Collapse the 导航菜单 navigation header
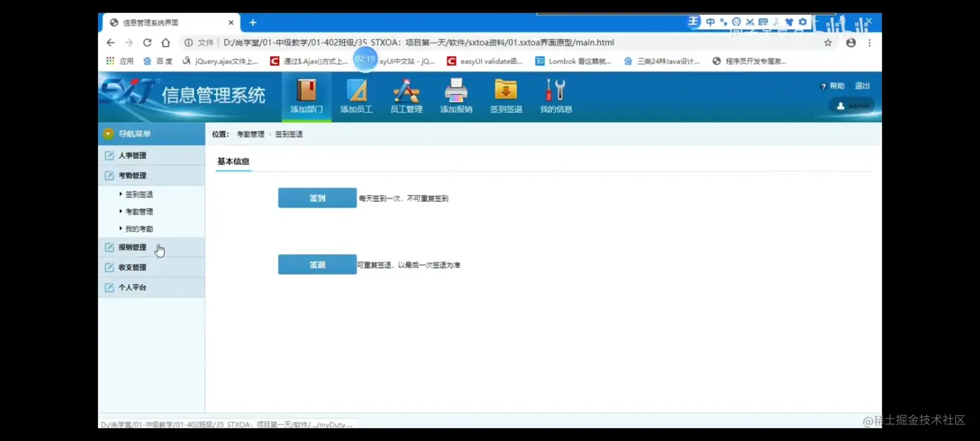Viewport: 980px width, 441px height. click(152, 134)
